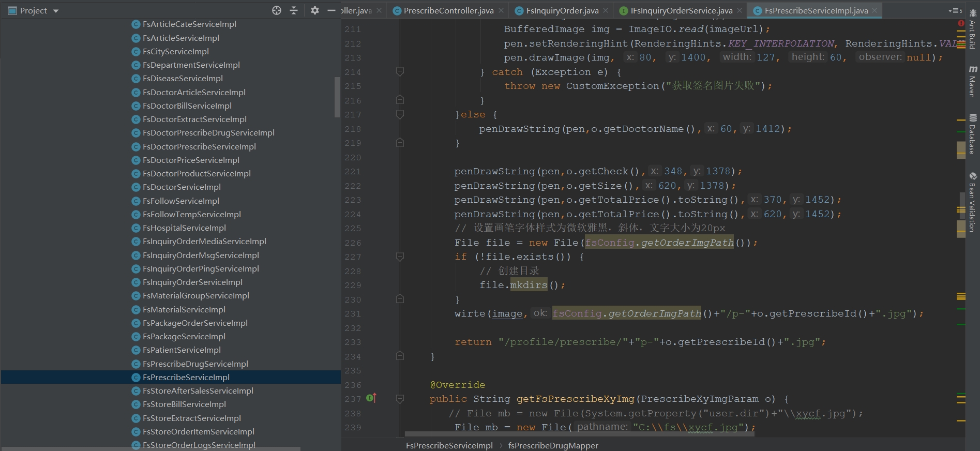Hide the Project tool window

point(331,10)
